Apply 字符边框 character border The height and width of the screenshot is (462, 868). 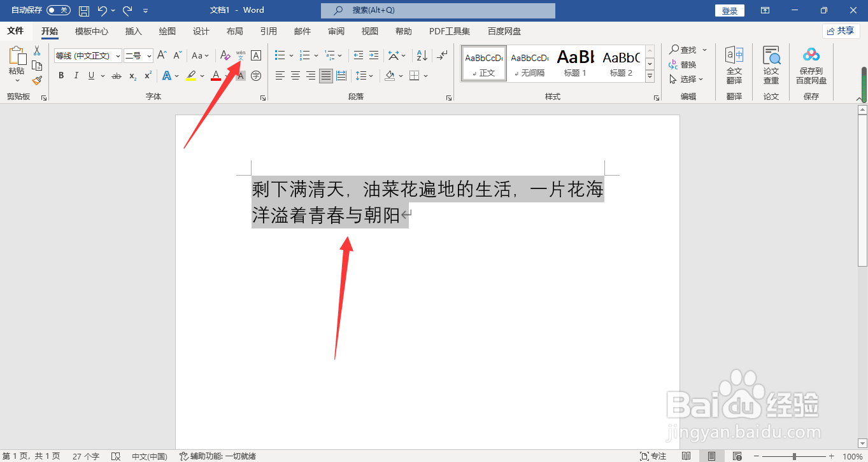pyautogui.click(x=255, y=55)
